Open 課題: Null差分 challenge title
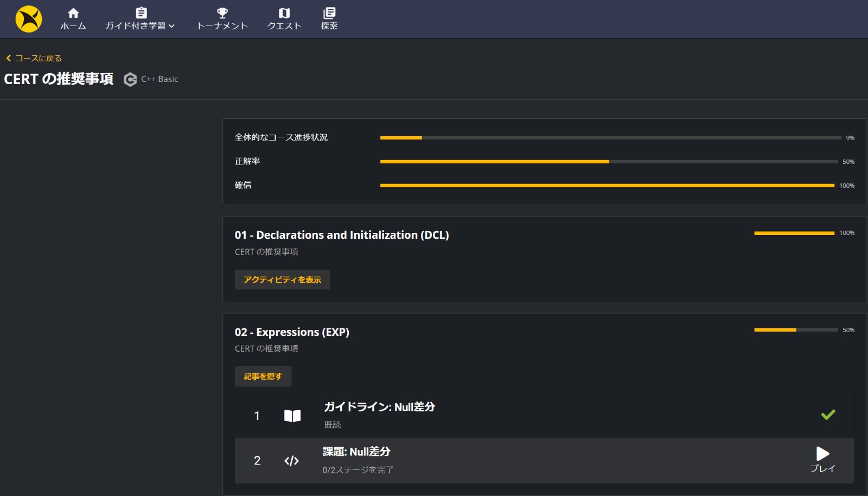Viewport: 868px width, 496px height. coord(356,452)
